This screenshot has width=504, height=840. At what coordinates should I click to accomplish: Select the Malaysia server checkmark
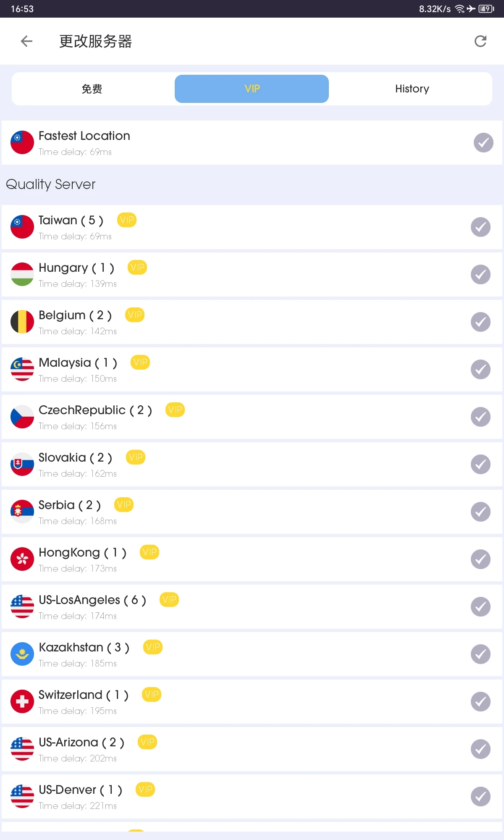coord(480,370)
